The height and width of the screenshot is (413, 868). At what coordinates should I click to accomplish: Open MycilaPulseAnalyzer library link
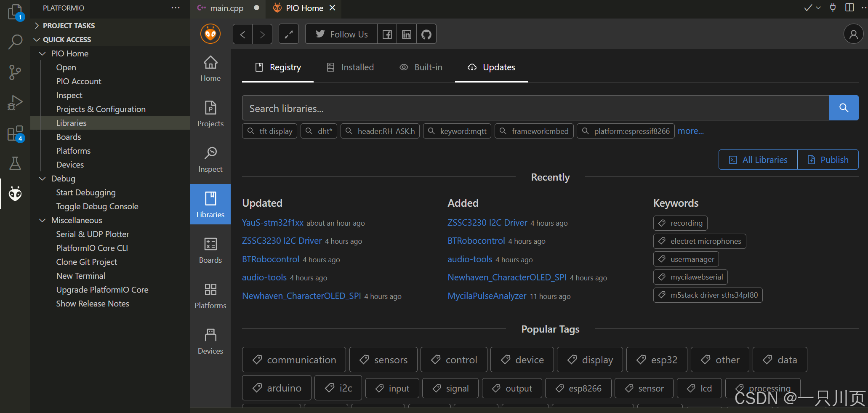pos(487,296)
